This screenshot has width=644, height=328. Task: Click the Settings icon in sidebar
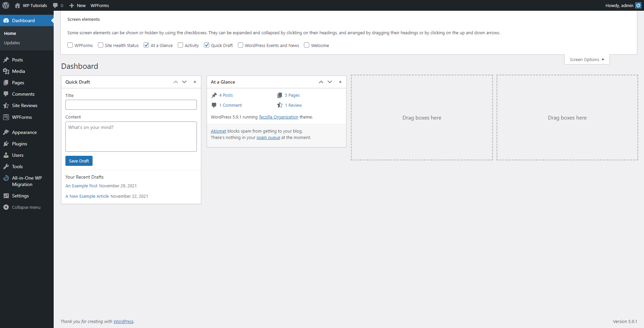click(6, 196)
